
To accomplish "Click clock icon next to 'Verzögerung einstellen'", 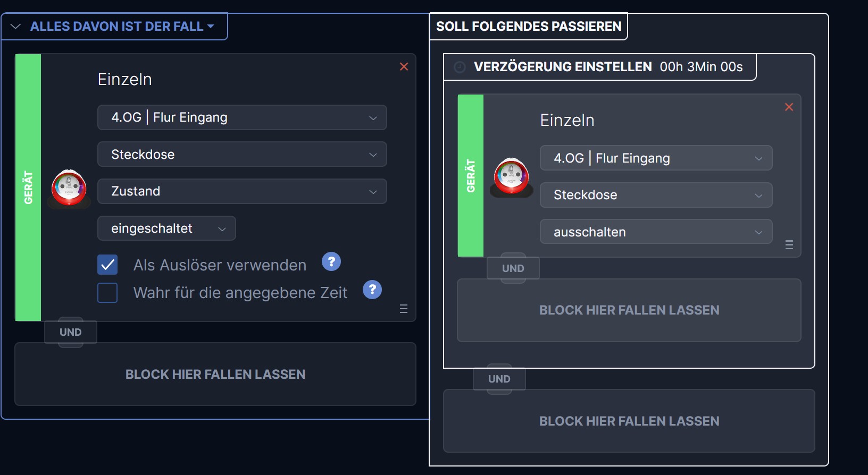I will [x=460, y=67].
